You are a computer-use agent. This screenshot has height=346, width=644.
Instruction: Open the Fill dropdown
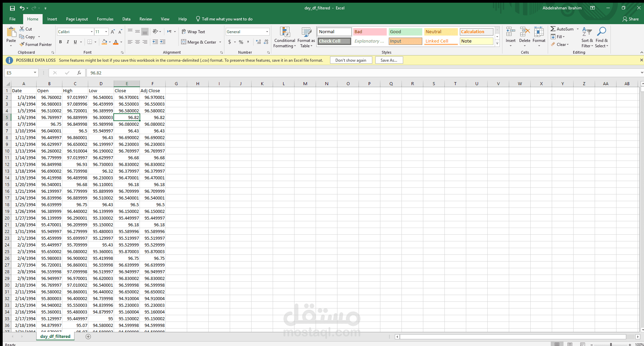tap(558, 37)
